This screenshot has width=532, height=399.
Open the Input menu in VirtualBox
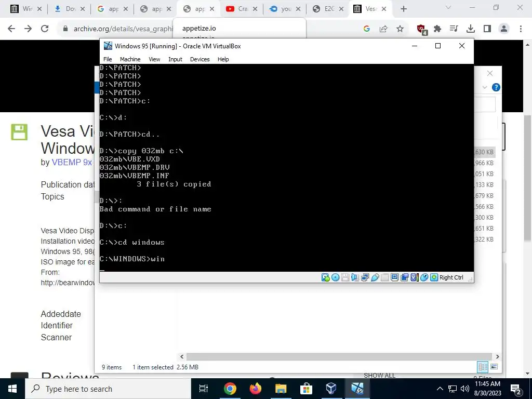tap(175, 59)
